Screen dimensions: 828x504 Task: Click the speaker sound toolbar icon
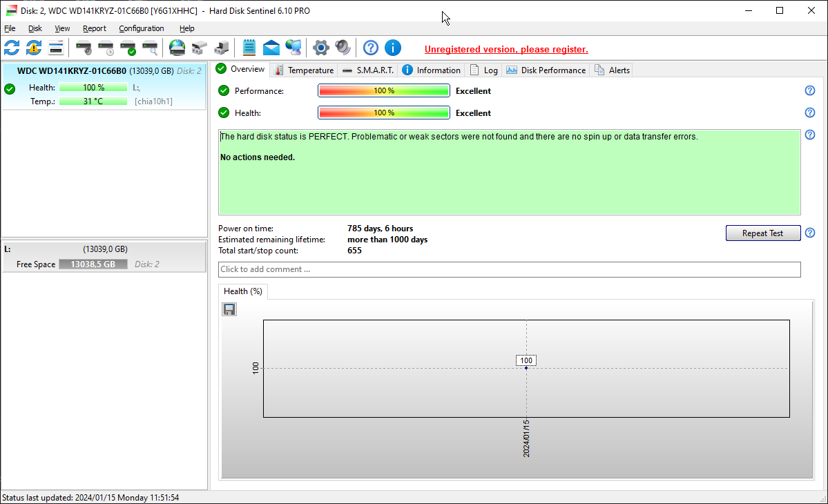[343, 48]
